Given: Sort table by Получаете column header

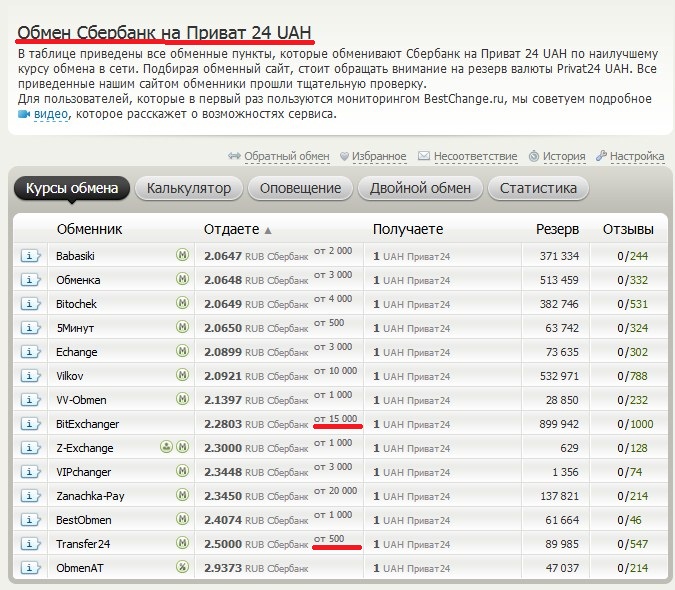Looking at the screenshot, I should pos(408,229).
